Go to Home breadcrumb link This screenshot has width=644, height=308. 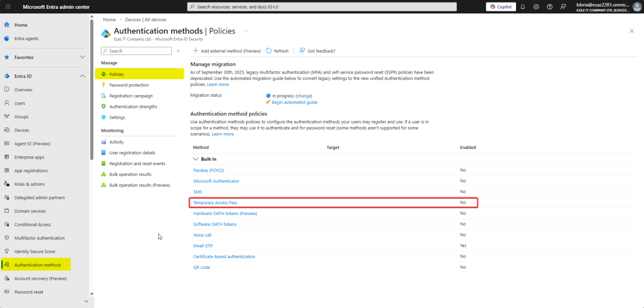tap(109, 20)
